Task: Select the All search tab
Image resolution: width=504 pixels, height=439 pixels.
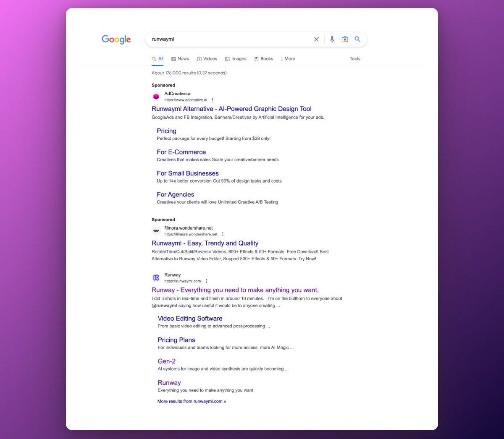Action: coord(157,59)
